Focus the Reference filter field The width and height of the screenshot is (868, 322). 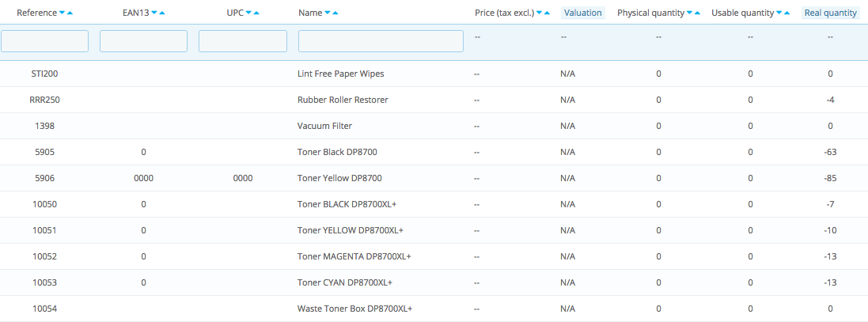click(45, 41)
